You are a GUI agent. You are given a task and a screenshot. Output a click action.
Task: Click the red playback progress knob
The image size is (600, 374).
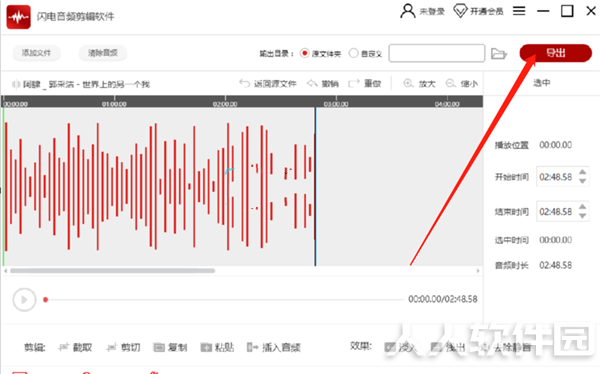click(46, 300)
